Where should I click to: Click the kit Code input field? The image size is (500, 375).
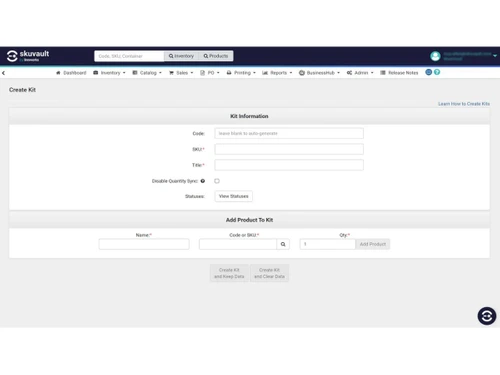pos(289,133)
